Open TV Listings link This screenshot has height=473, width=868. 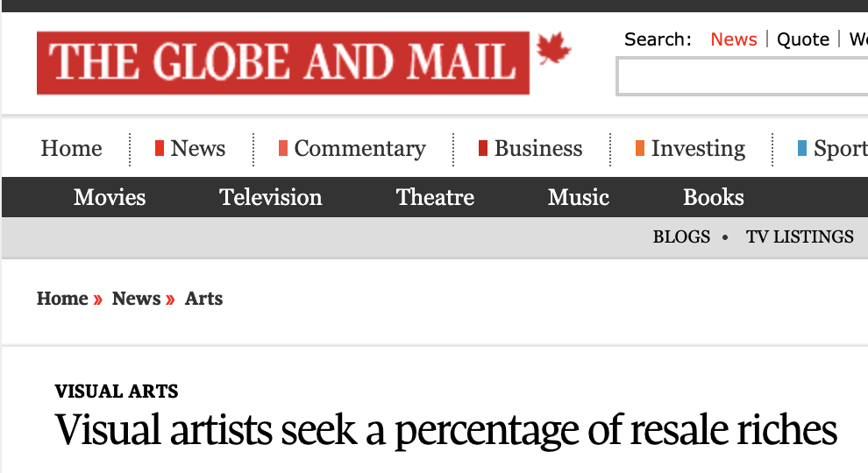(800, 236)
